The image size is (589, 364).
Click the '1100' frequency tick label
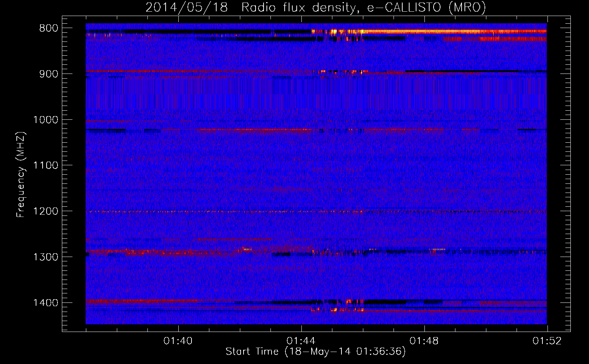[x=46, y=166]
